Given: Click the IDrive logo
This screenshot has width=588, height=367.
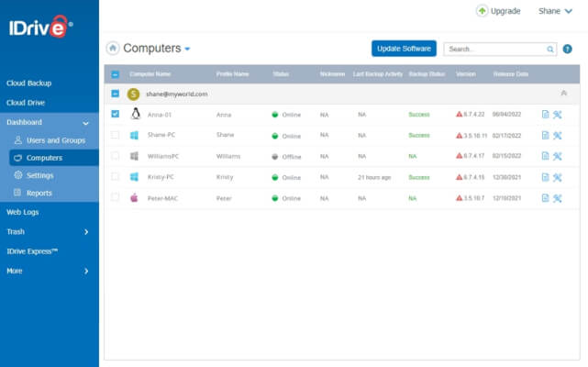Looking at the screenshot, I should 40,27.
